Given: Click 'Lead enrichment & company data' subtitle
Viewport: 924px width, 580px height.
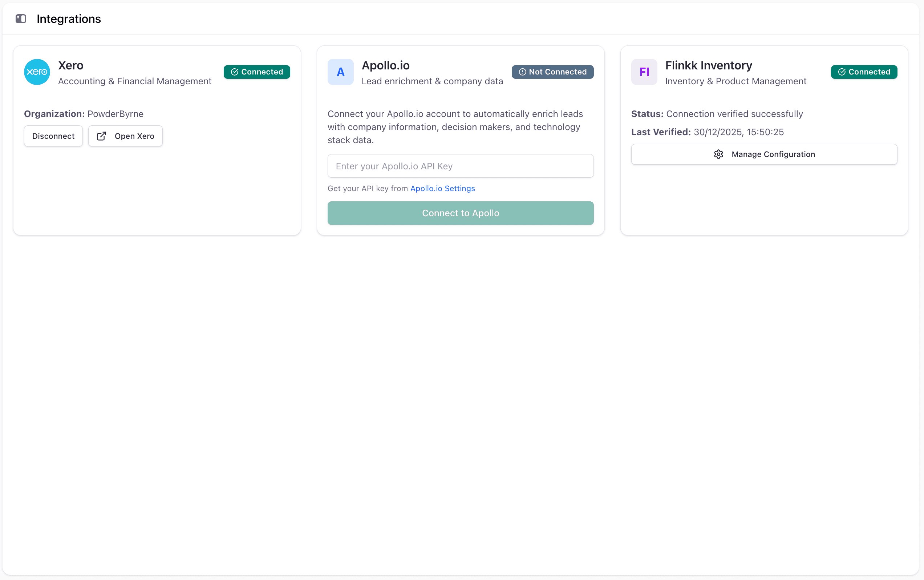Looking at the screenshot, I should coord(432,81).
